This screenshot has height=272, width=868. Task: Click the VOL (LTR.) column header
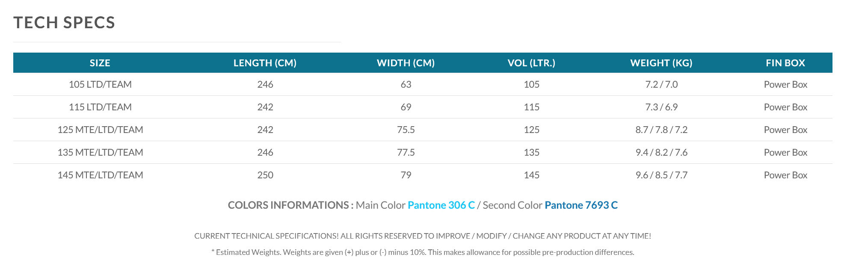[531, 63]
